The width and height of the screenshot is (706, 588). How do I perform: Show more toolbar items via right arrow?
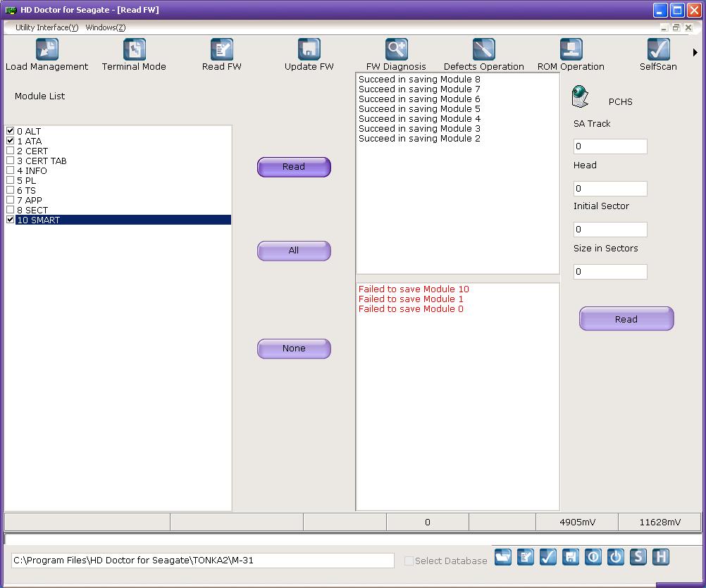pyautogui.click(x=695, y=53)
